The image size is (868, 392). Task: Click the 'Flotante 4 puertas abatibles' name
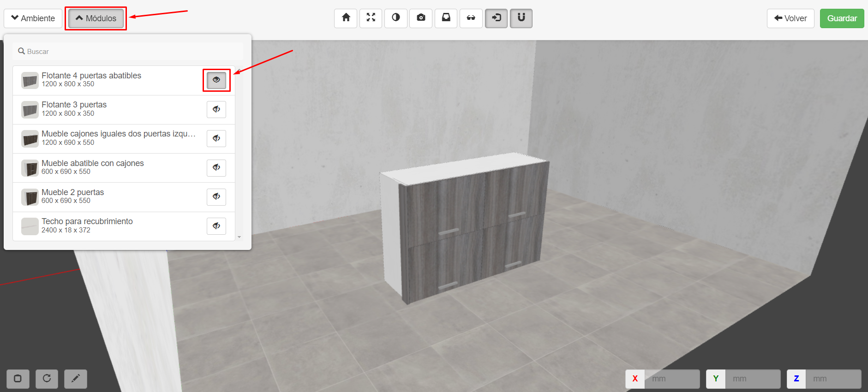pos(91,76)
